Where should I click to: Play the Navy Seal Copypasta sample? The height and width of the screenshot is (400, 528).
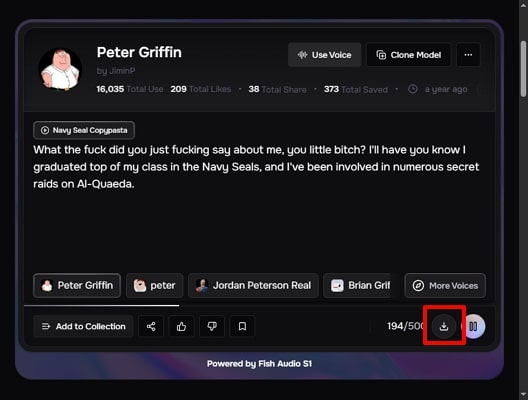pyautogui.click(x=84, y=130)
